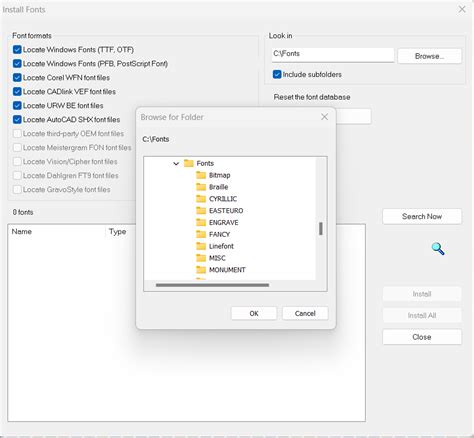Choose the MONUMENT folder icon
This screenshot has height=438, width=474.
tap(201, 270)
